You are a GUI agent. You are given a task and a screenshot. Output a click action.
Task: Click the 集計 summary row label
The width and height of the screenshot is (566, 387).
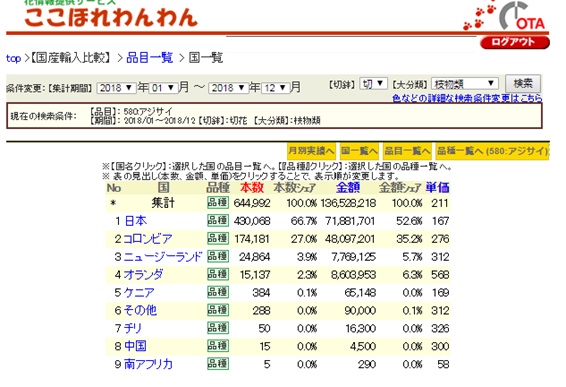(163, 203)
